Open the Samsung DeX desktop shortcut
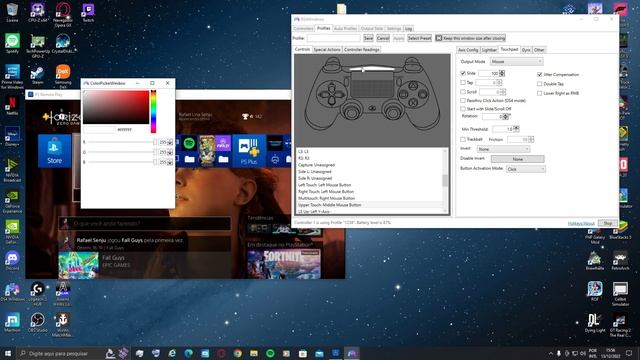Image resolution: width=640 pixels, height=360 pixels. [x=63, y=76]
